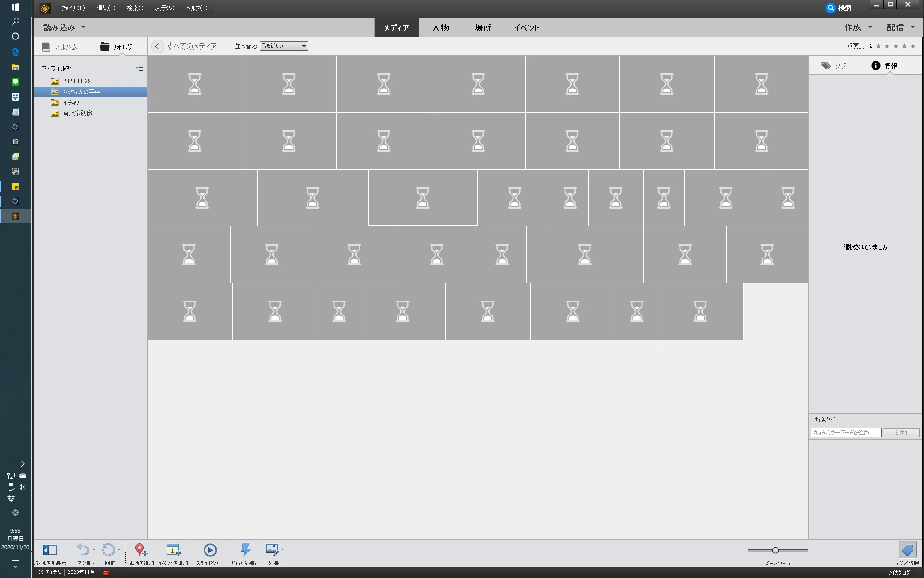This screenshot has width=924, height=578.
Task: Go back to All Media with arrow
Action: [x=157, y=46]
